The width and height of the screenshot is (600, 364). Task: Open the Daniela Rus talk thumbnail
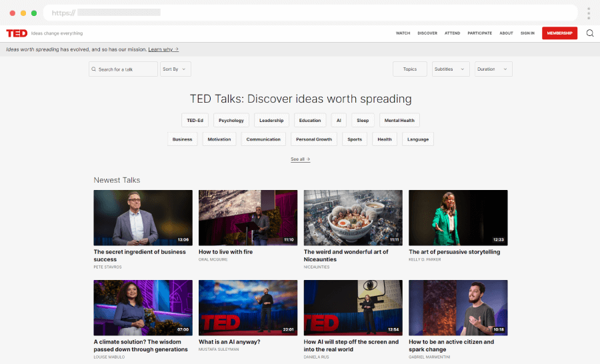[x=353, y=308]
